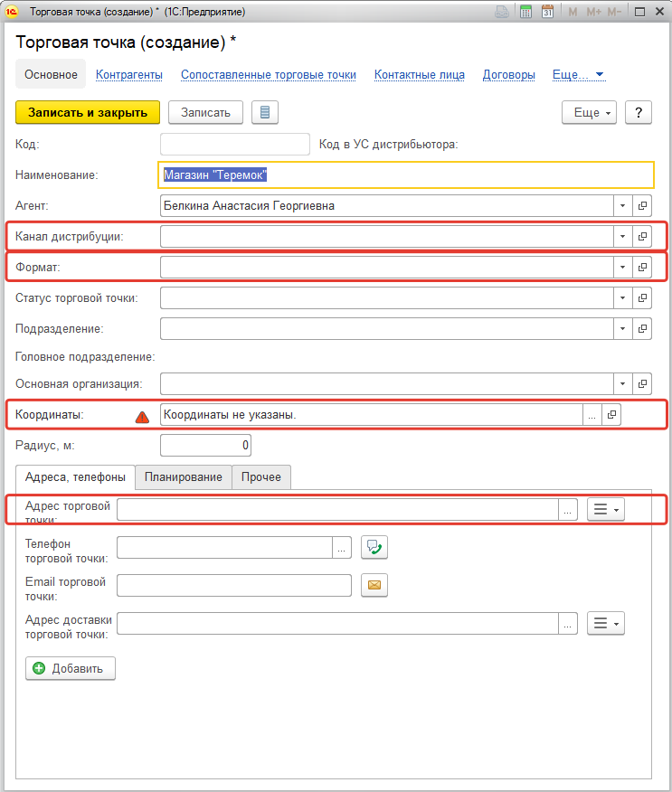Click into Телефон торговой точки input field
Image resolution: width=672 pixels, height=792 pixels.
pos(225,548)
